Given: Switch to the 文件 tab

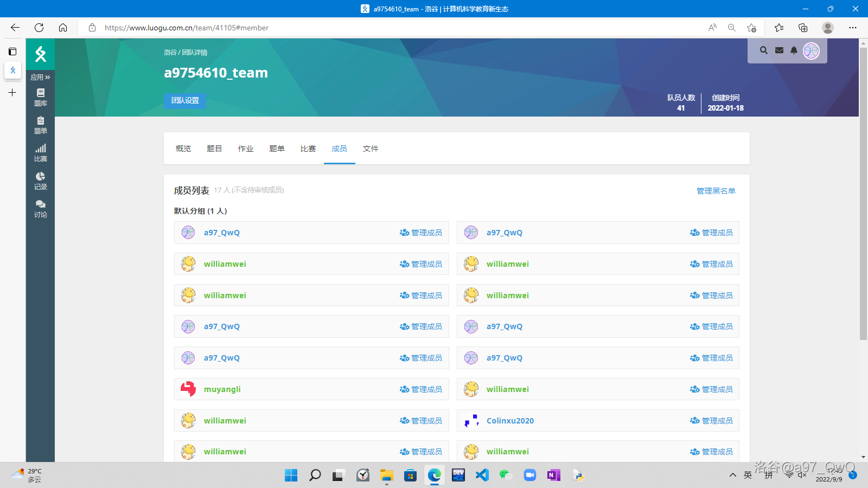Looking at the screenshot, I should pyautogui.click(x=371, y=149).
